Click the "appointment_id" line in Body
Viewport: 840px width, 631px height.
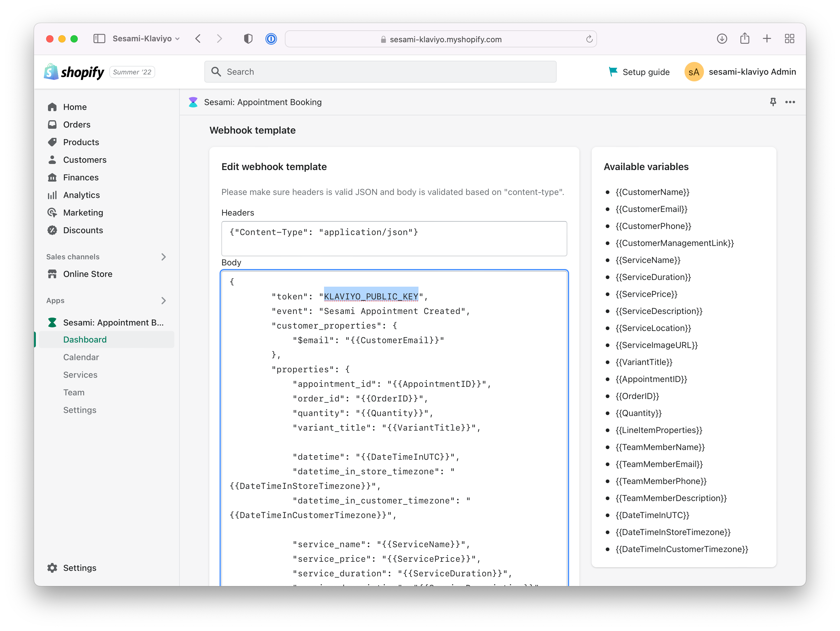click(392, 384)
